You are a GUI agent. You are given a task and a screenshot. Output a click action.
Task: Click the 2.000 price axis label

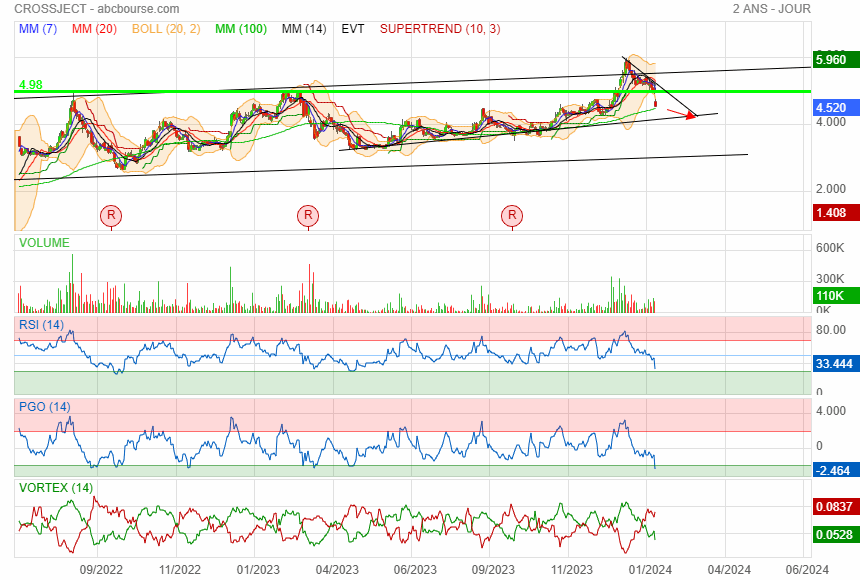pyautogui.click(x=831, y=189)
